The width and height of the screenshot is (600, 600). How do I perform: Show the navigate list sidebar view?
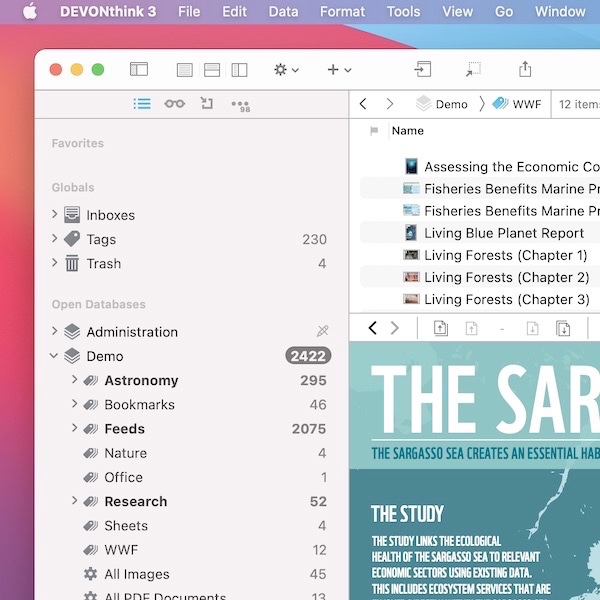click(x=142, y=103)
